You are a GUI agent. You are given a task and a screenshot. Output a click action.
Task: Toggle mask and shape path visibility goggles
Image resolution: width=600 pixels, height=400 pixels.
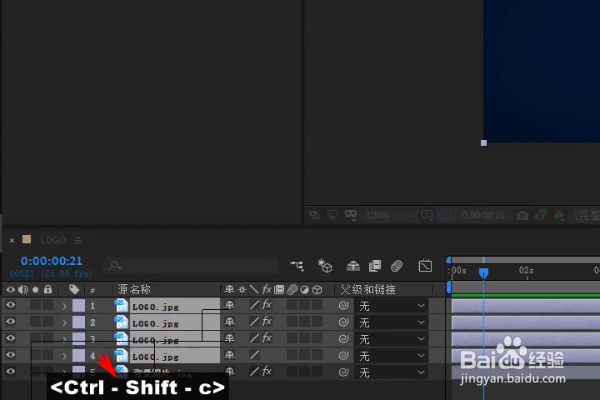351,215
